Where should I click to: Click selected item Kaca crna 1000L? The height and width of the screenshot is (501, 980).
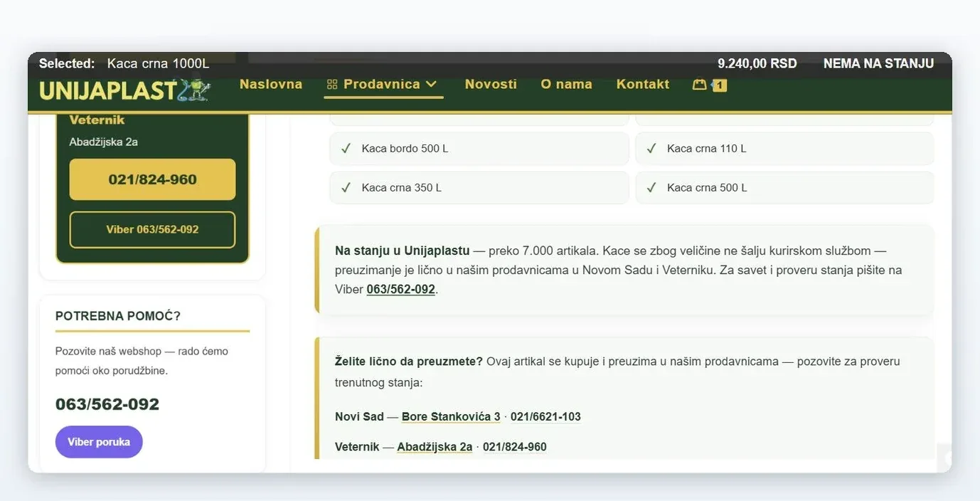pyautogui.click(x=158, y=63)
